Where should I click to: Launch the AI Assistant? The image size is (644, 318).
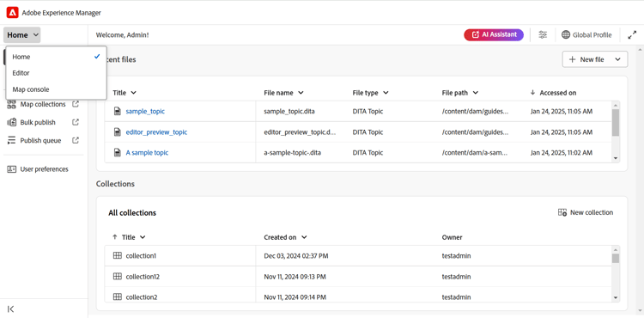pos(494,35)
